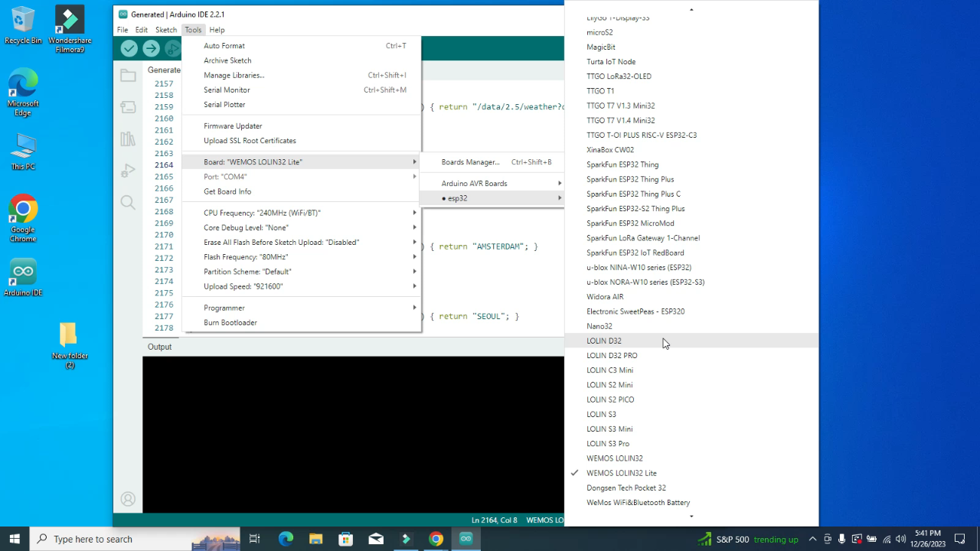Image resolution: width=980 pixels, height=551 pixels.
Task: Expand the Board: "WEMOS LOLIN32 Lite" submenu
Action: pos(302,162)
